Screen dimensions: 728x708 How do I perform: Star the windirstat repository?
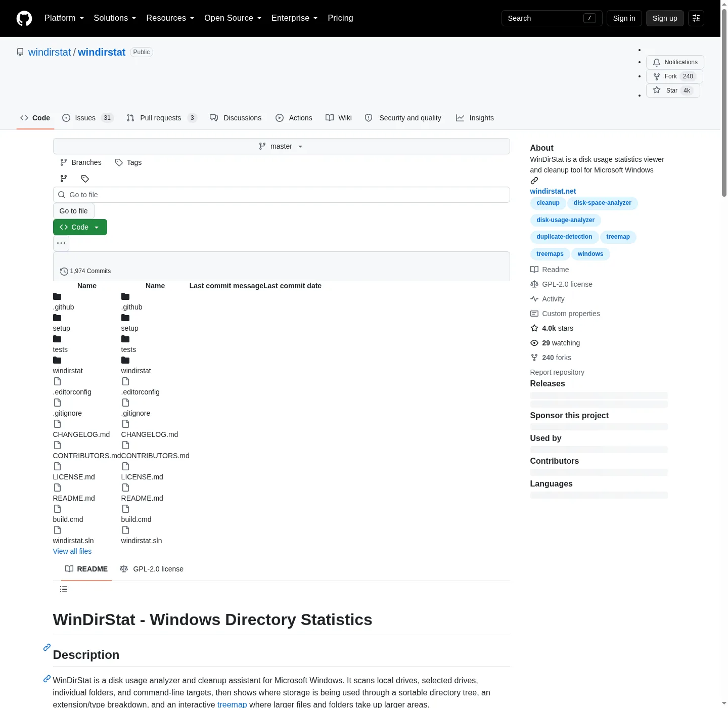point(673,91)
